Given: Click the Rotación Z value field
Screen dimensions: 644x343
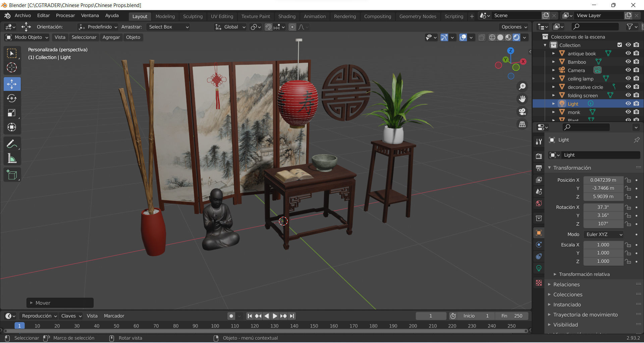Looking at the screenshot, I should (603, 224).
